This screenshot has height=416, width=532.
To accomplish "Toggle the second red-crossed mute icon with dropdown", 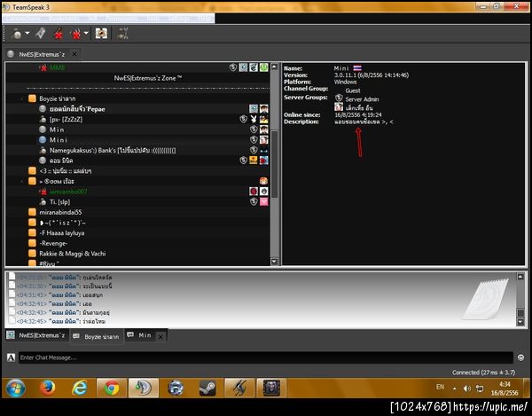I will pyautogui.click(x=76, y=34).
